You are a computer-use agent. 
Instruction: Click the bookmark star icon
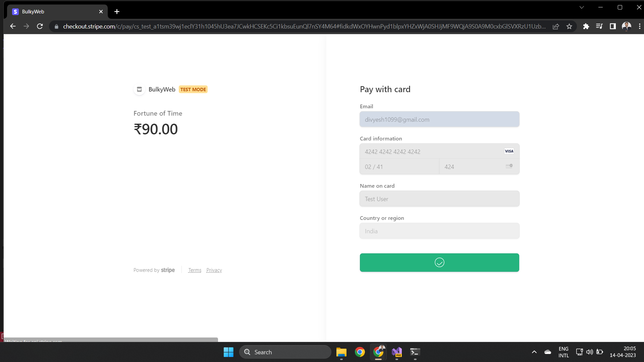click(x=569, y=26)
